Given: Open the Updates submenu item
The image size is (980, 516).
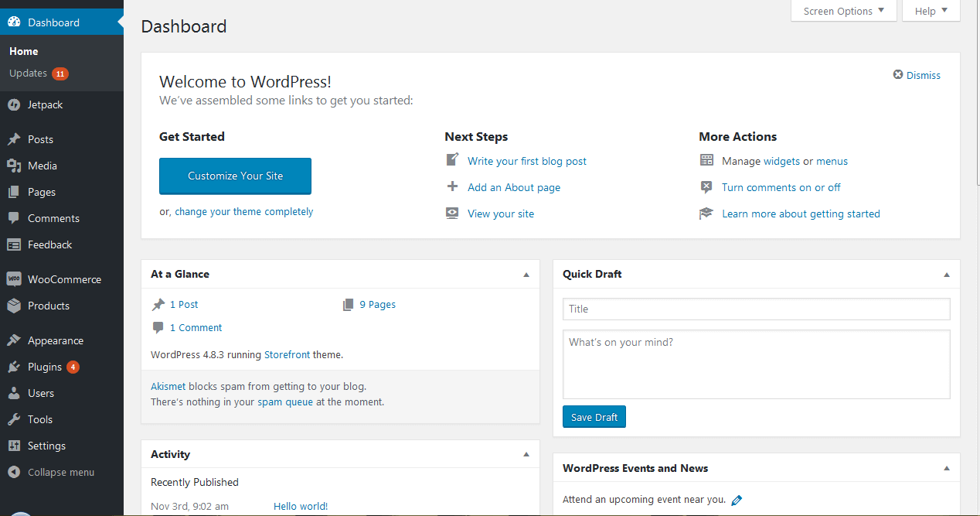Looking at the screenshot, I should 29,73.
